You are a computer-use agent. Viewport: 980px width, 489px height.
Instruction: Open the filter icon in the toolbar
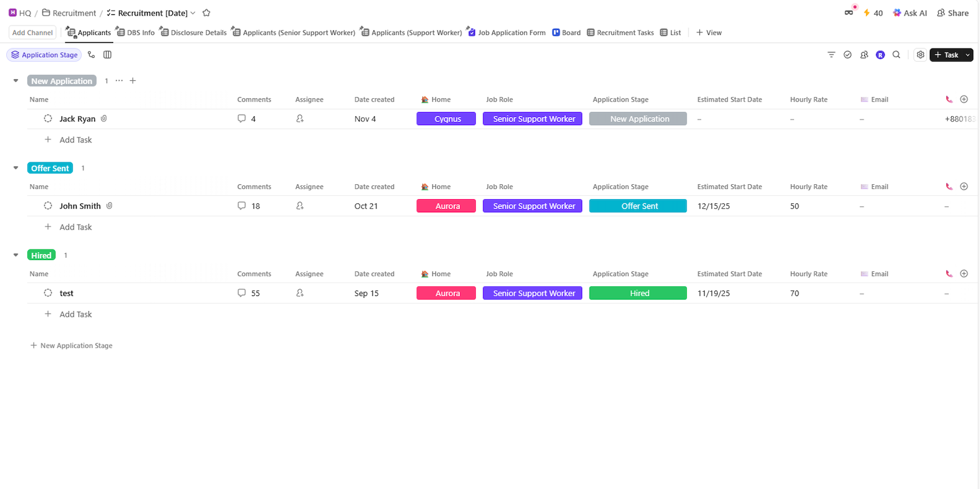click(x=831, y=55)
